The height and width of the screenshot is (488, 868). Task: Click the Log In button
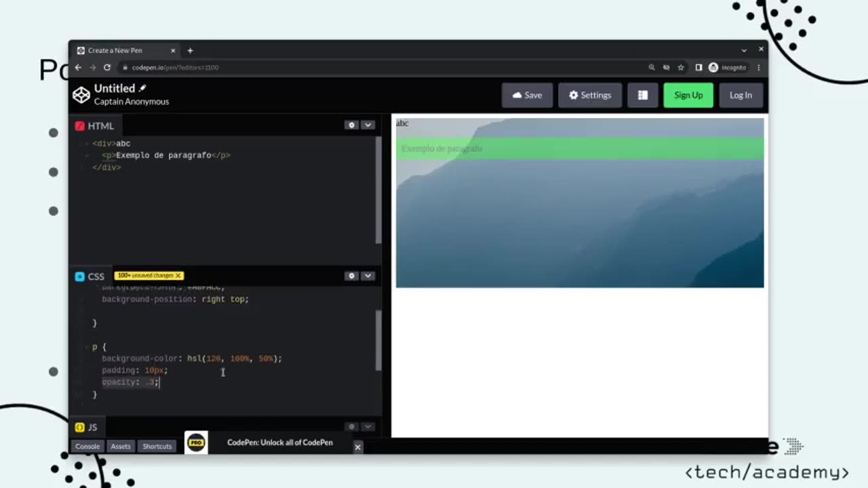(x=741, y=96)
